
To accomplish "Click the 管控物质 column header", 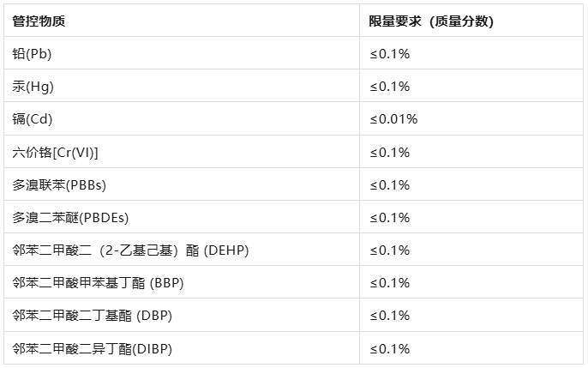I will 39,21.
